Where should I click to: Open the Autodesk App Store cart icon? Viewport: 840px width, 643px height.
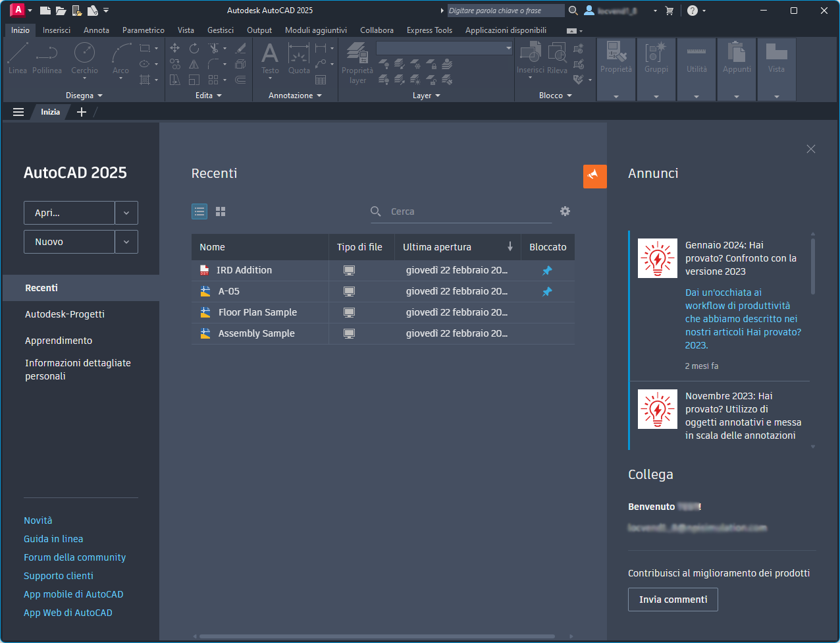(669, 11)
